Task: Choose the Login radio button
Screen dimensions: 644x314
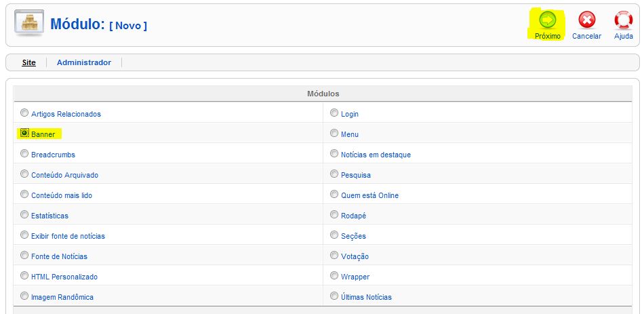Action: click(334, 113)
